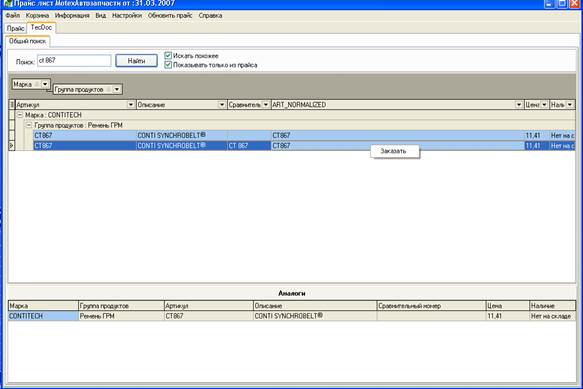583x389 pixels.
Task: Switch to the TecDoc tab
Action: [41, 28]
